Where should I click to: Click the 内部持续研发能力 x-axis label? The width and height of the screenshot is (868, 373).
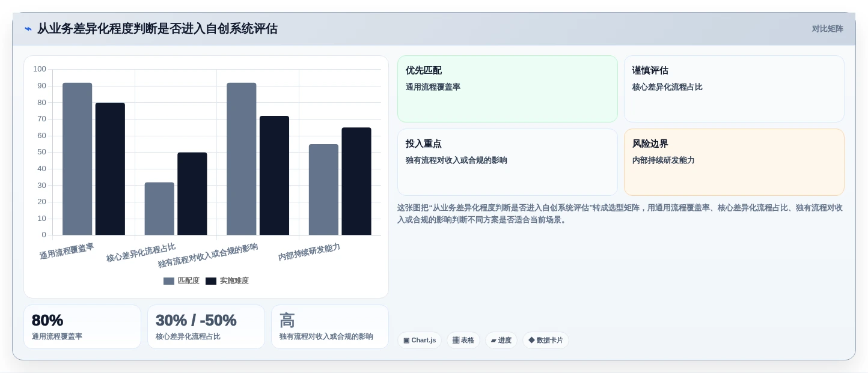coord(309,252)
